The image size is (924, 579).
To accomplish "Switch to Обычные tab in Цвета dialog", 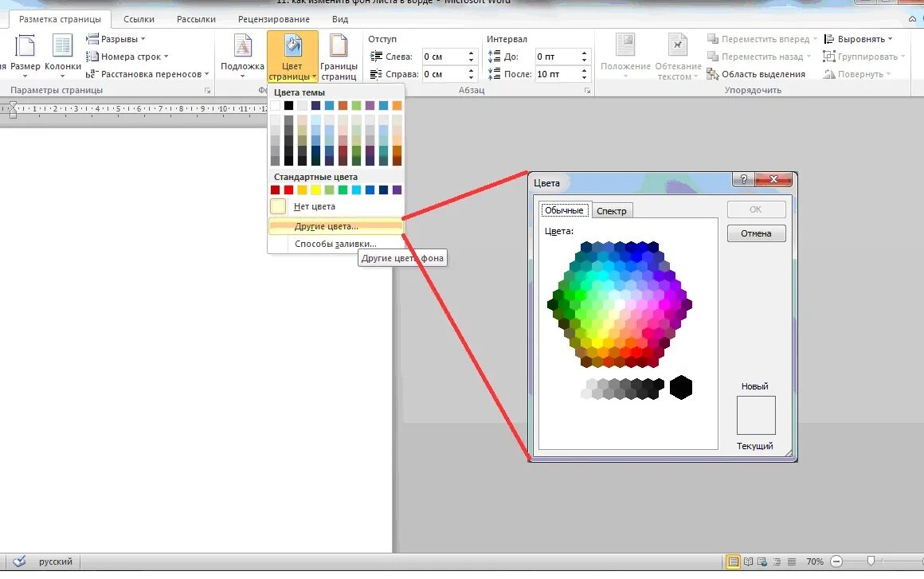I will 564,210.
